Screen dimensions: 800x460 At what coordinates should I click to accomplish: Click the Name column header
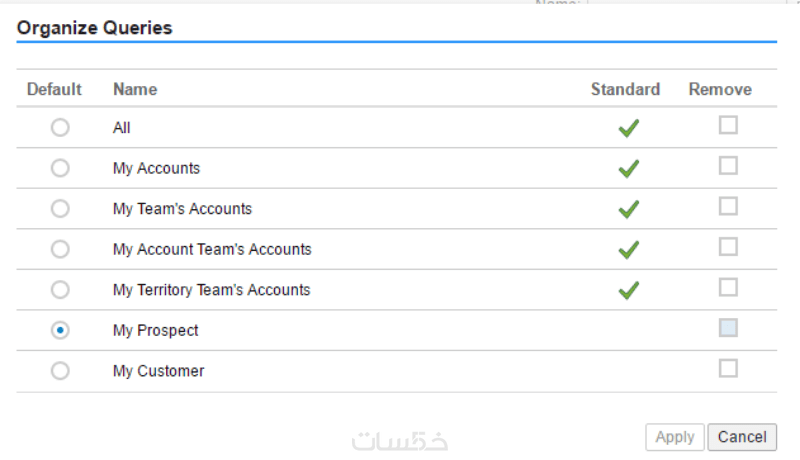(x=135, y=89)
